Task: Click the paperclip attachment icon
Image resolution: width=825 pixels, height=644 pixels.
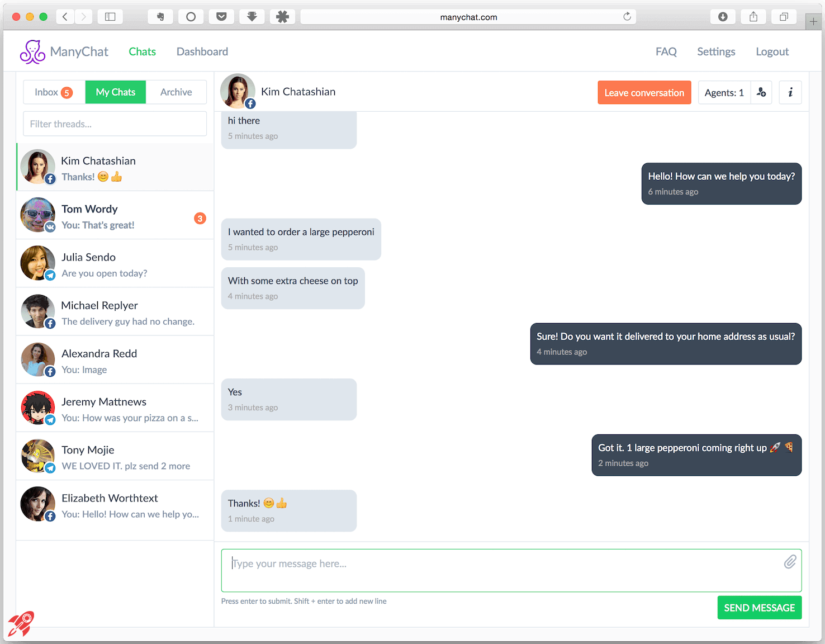Action: tap(789, 562)
